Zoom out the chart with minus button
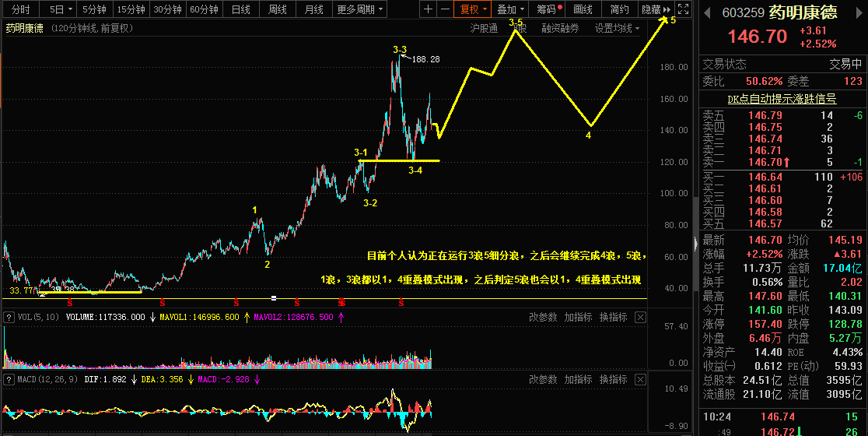The width and height of the screenshot is (868, 436). pos(445,9)
